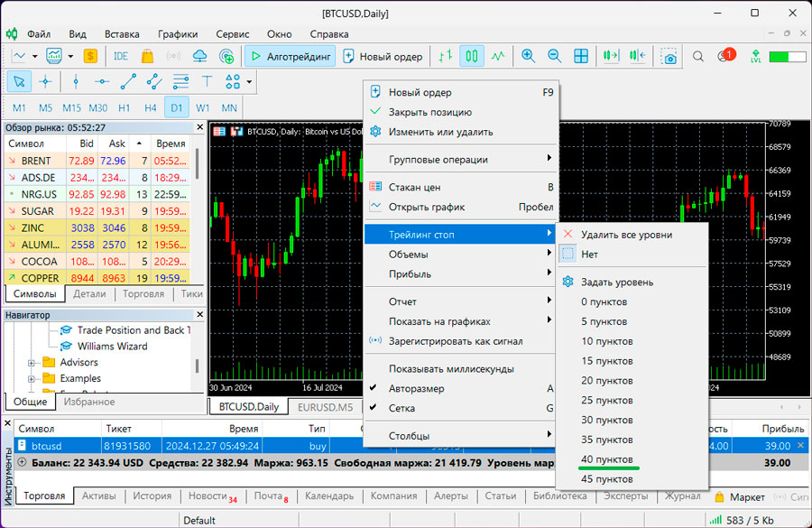The width and height of the screenshot is (812, 528).
Task: Zoom in the chart
Action: [x=528, y=56]
